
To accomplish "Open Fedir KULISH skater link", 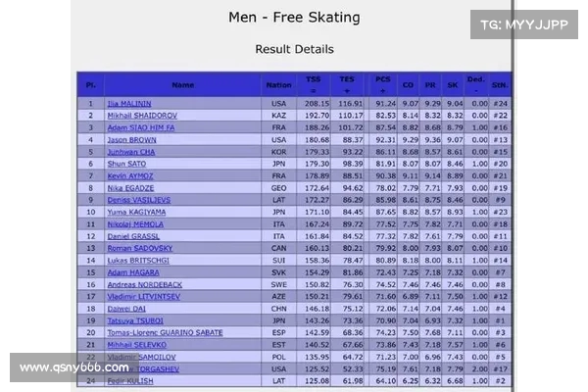I will pyautogui.click(x=130, y=381).
